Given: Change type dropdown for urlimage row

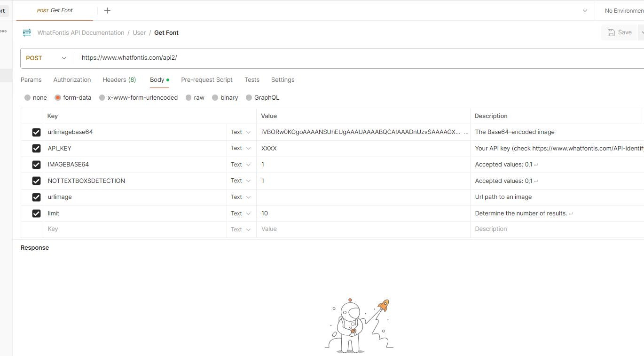Looking at the screenshot, I should click(241, 197).
